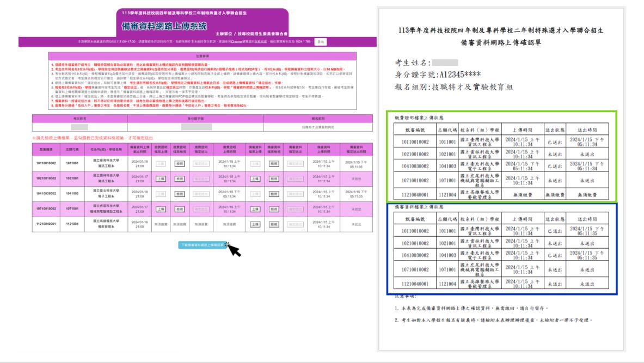Upload 備審資料 file for row 11210040001
Screen dimensions: 644x363
click(x=255, y=225)
